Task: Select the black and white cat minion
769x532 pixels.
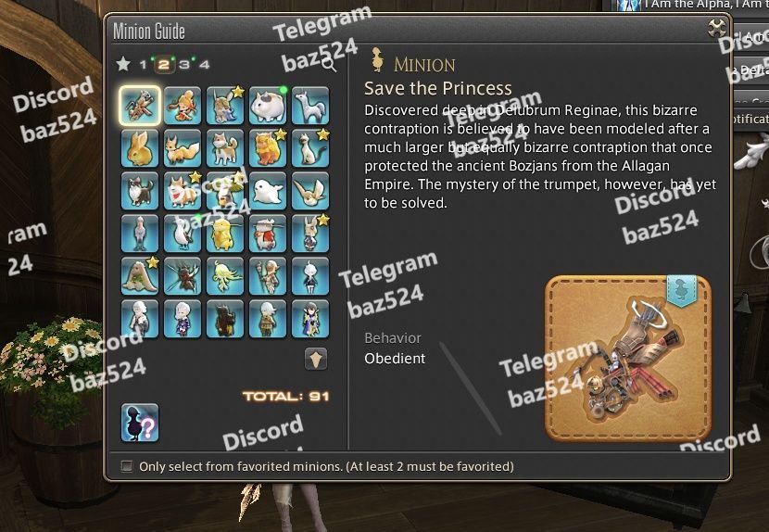Action: [140, 191]
